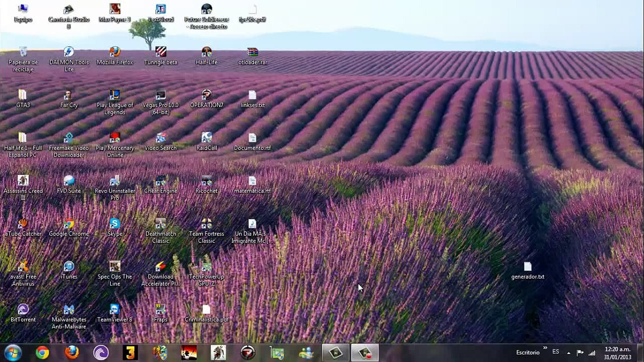
Task: Open the network signal tray icon
Action: (x=592, y=352)
